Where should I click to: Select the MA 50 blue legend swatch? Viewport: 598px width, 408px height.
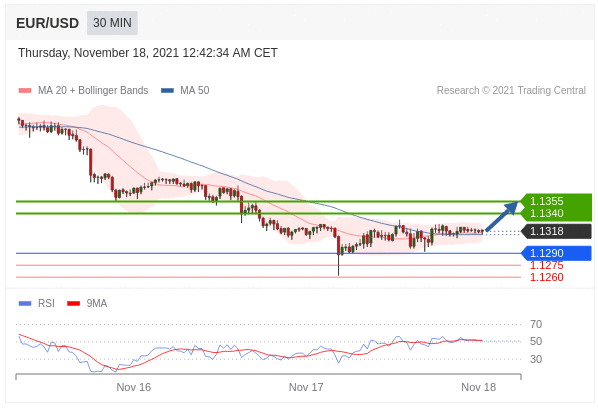tap(167, 90)
